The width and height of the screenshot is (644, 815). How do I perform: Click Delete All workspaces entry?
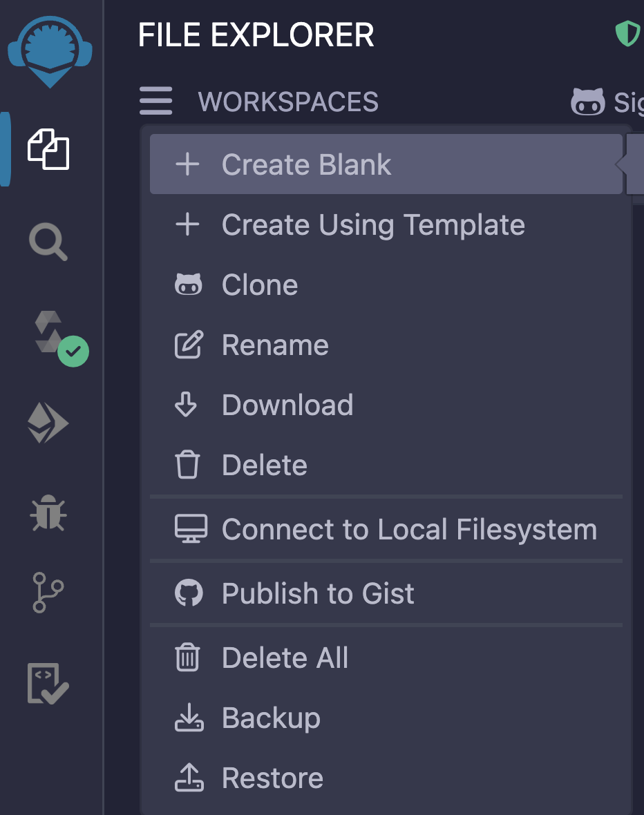tap(285, 658)
